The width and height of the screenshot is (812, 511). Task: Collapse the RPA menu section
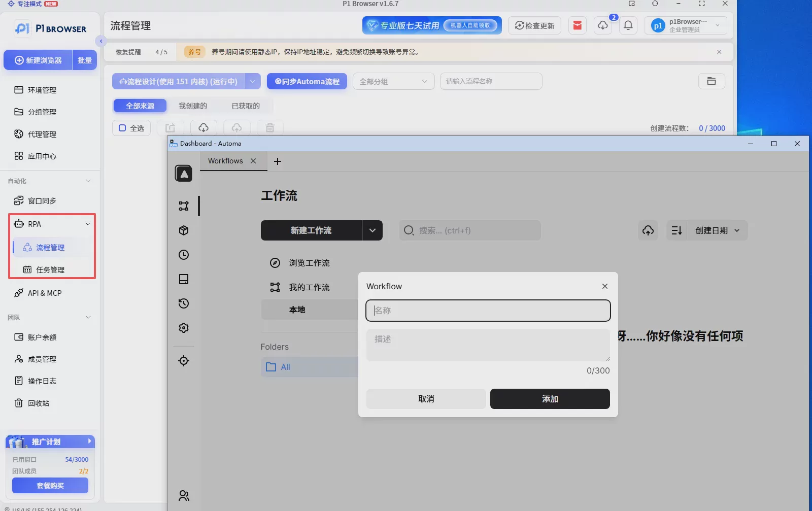point(88,224)
